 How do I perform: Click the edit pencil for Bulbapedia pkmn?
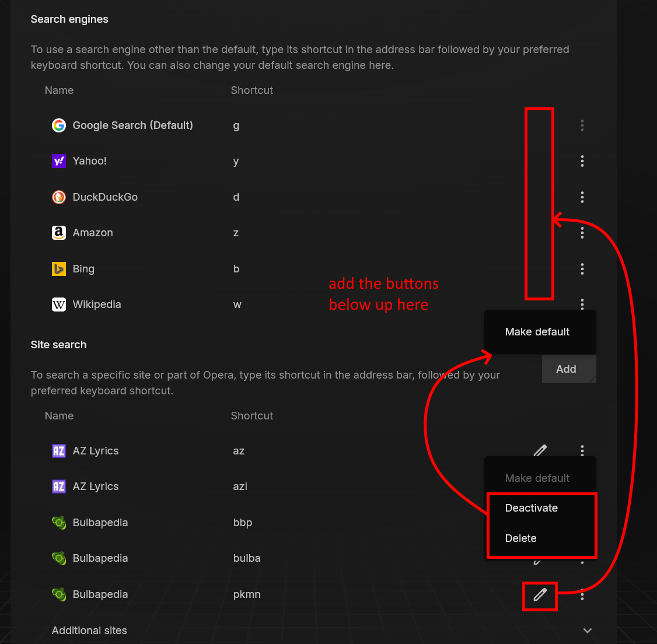click(540, 594)
